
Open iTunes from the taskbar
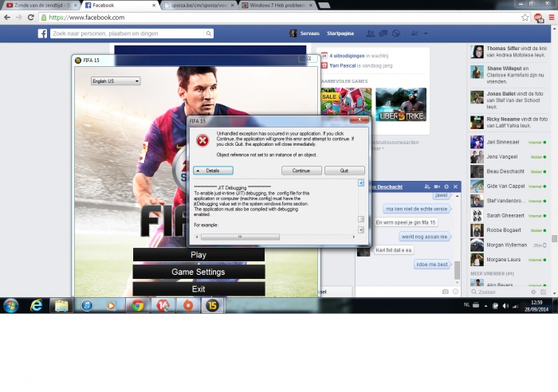coord(87,306)
